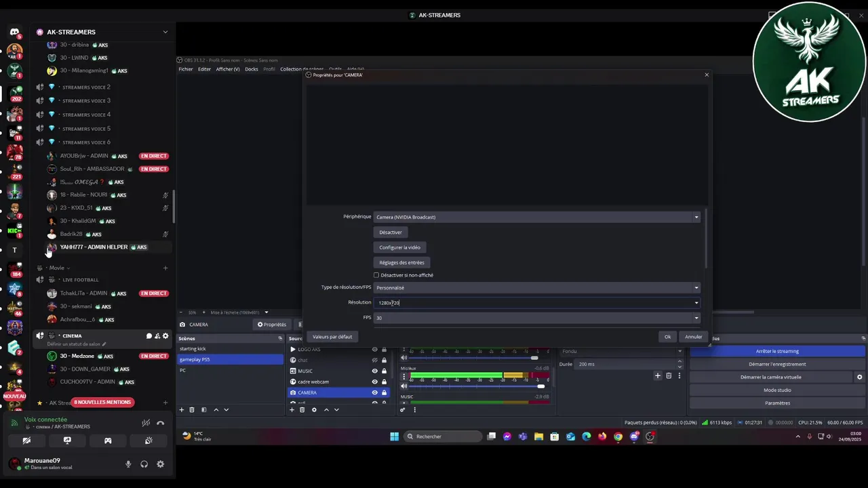This screenshot has width=868, height=488.
Task: Hide the MUSIC source
Action: pos(374,371)
